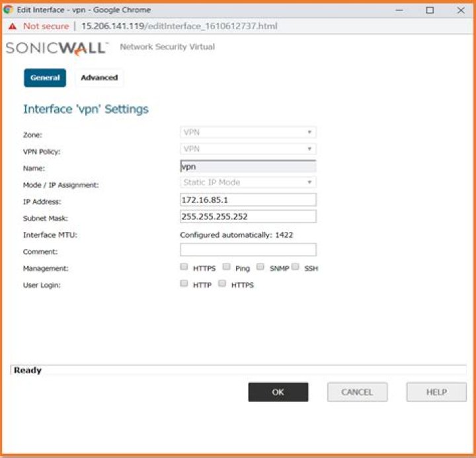Click the Not secure warning triangle icon
476x458 pixels.
[13, 26]
